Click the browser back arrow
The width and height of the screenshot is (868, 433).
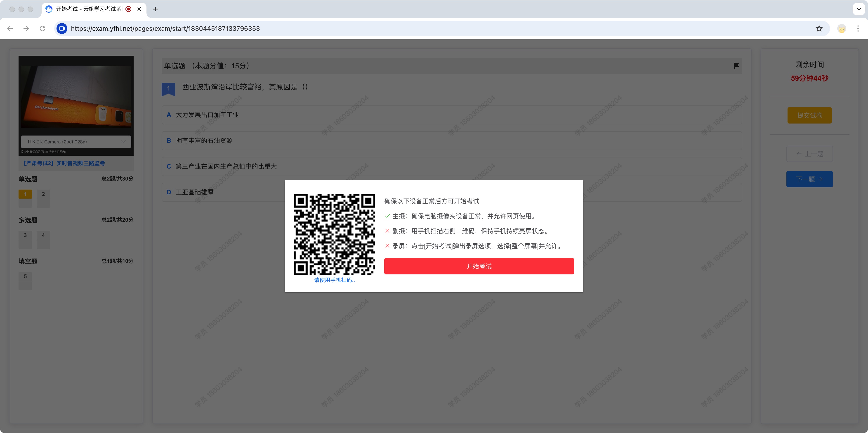[10, 29]
